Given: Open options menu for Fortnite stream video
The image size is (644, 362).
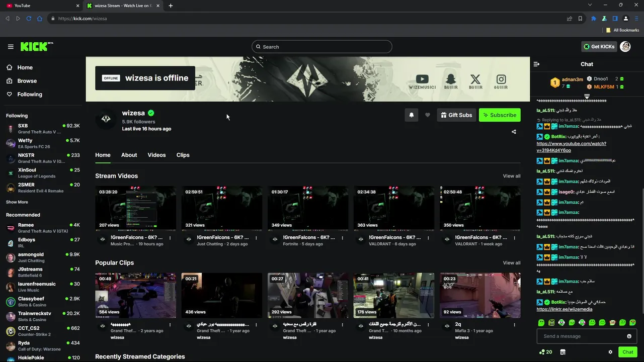Looking at the screenshot, I should [x=342, y=238].
